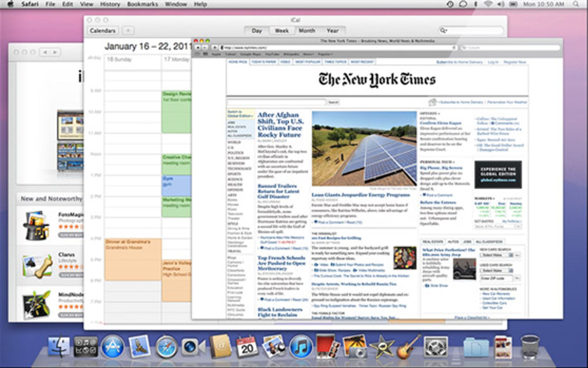
Task: Select the AUTOS classifieds tab
Action: point(453,242)
